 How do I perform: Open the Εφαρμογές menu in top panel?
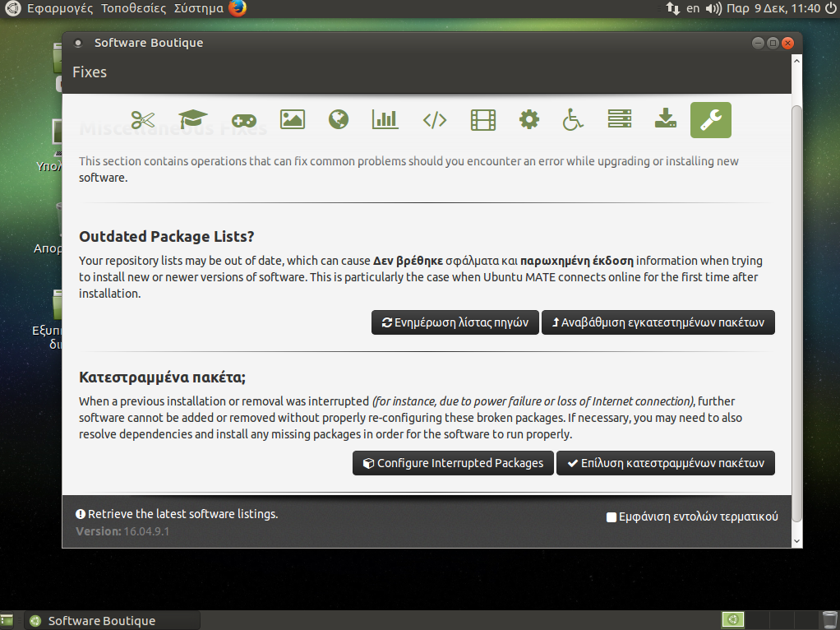(60, 9)
